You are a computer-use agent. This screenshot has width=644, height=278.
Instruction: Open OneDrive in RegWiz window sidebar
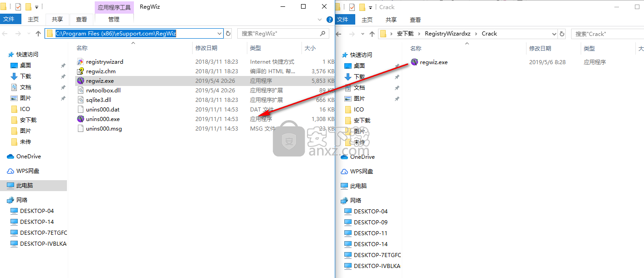click(29, 156)
